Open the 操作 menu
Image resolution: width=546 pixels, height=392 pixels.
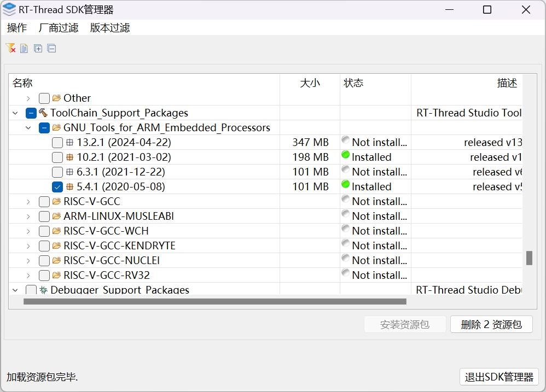17,28
